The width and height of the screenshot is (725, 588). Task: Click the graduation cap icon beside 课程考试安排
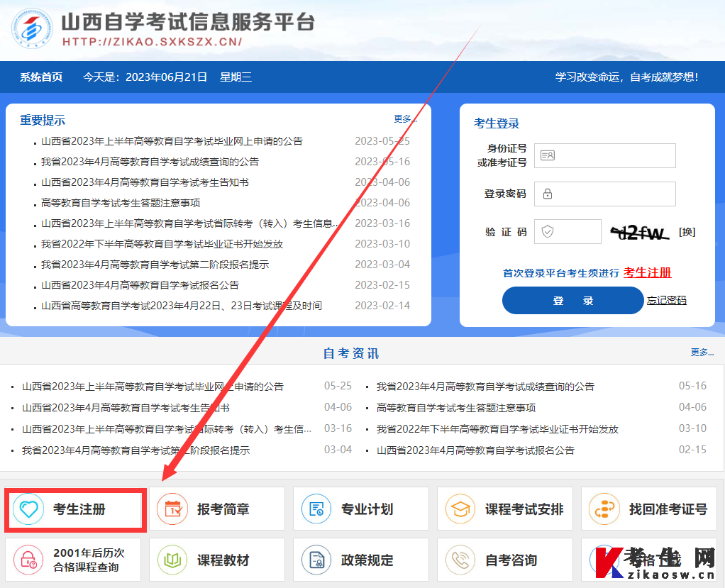point(460,509)
